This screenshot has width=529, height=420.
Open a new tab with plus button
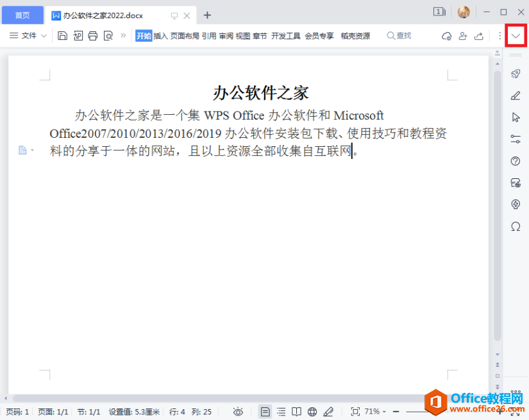[207, 15]
